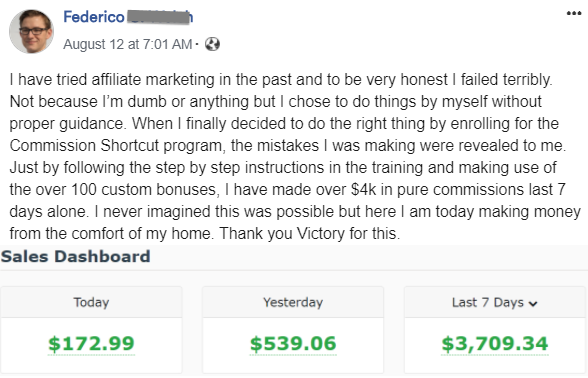
Task: Open the Federico profile name link
Action: 93,17
